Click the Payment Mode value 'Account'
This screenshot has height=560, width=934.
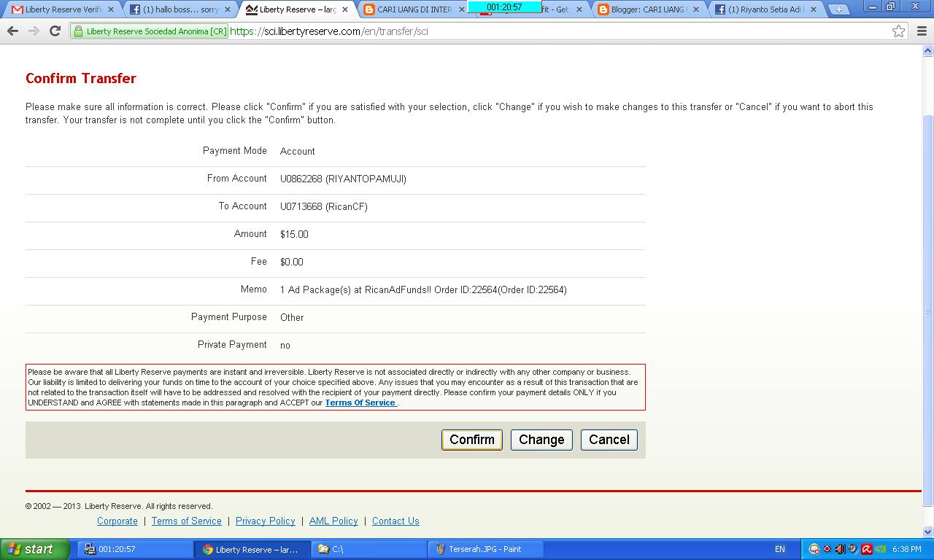pos(298,151)
